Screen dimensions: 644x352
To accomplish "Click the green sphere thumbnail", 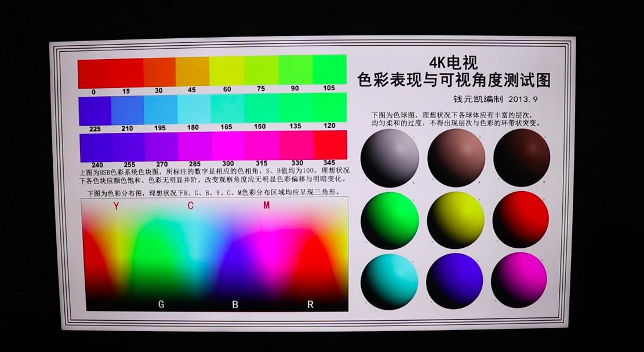I will coord(391,220).
